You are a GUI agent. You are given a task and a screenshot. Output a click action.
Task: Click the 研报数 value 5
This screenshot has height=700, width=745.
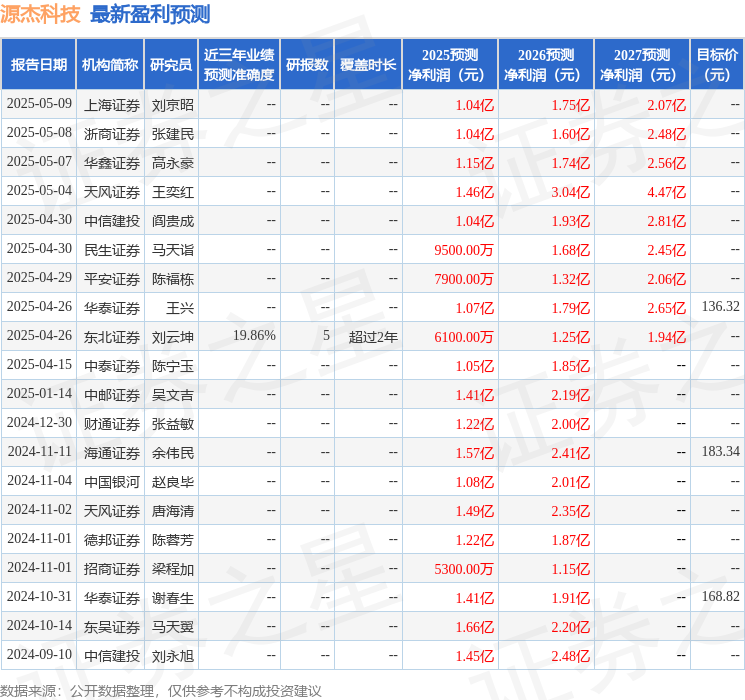[x=326, y=335]
